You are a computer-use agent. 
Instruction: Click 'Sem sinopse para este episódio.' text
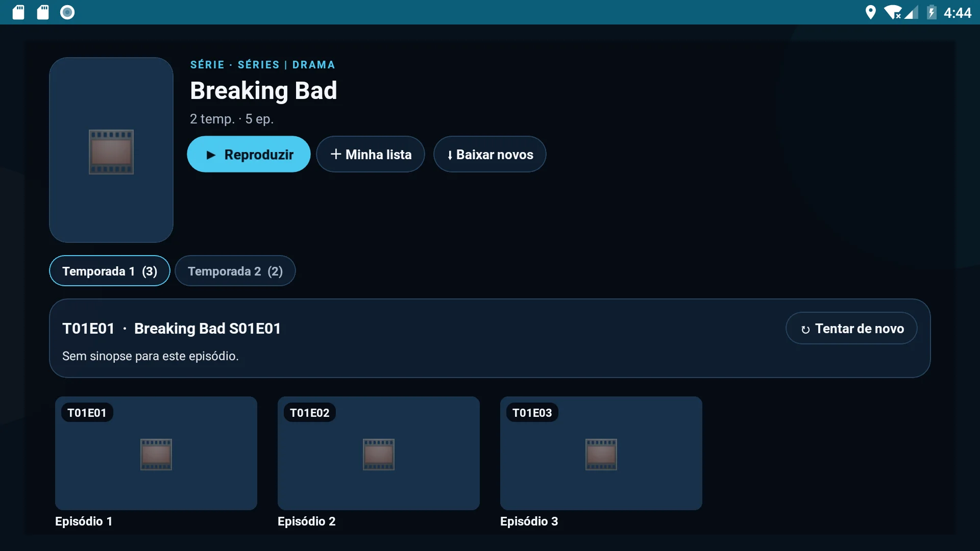point(151,356)
